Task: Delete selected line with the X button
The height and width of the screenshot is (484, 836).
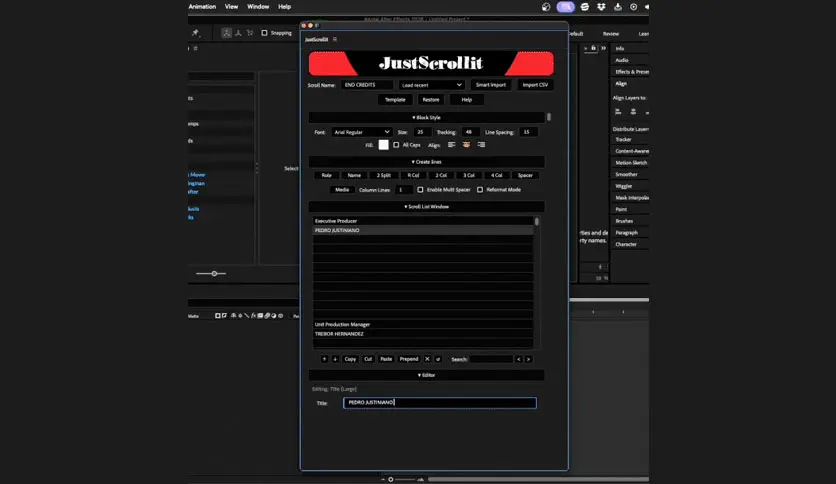Action: pos(427,359)
